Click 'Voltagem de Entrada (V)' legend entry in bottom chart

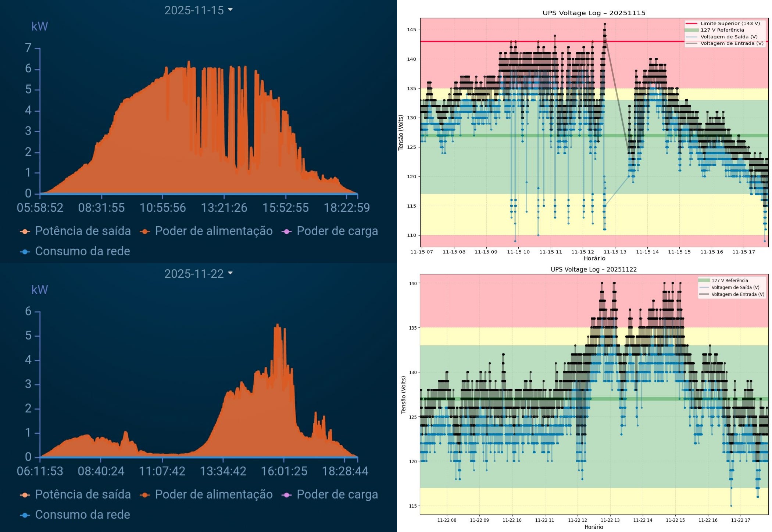click(x=737, y=294)
